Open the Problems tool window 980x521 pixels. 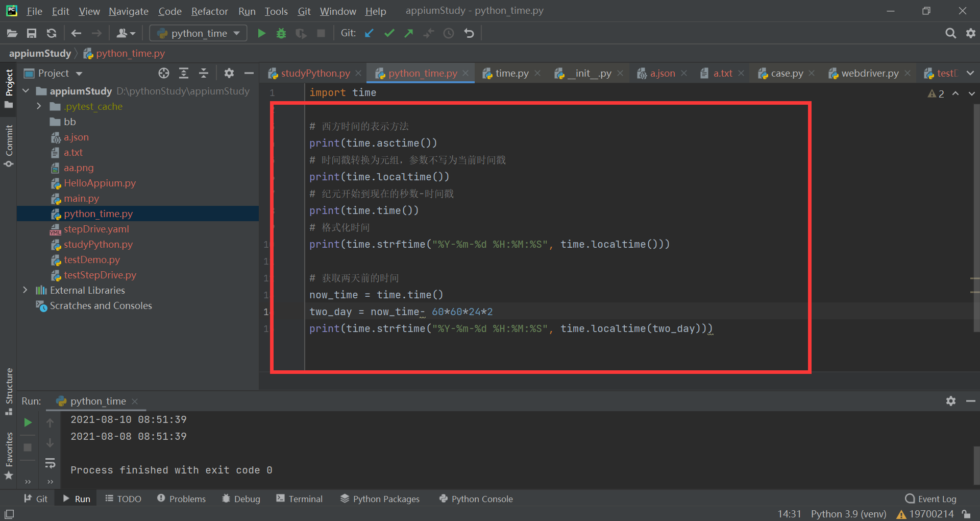pyautogui.click(x=181, y=499)
